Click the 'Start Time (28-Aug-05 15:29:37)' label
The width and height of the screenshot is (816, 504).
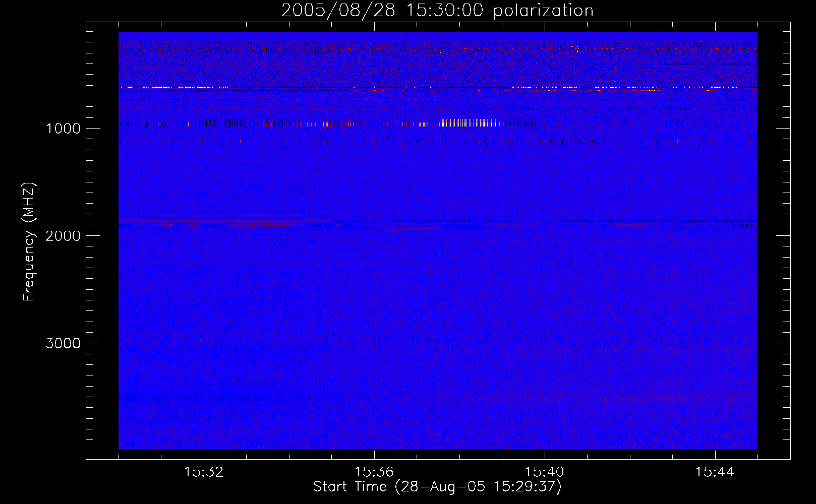437,487
